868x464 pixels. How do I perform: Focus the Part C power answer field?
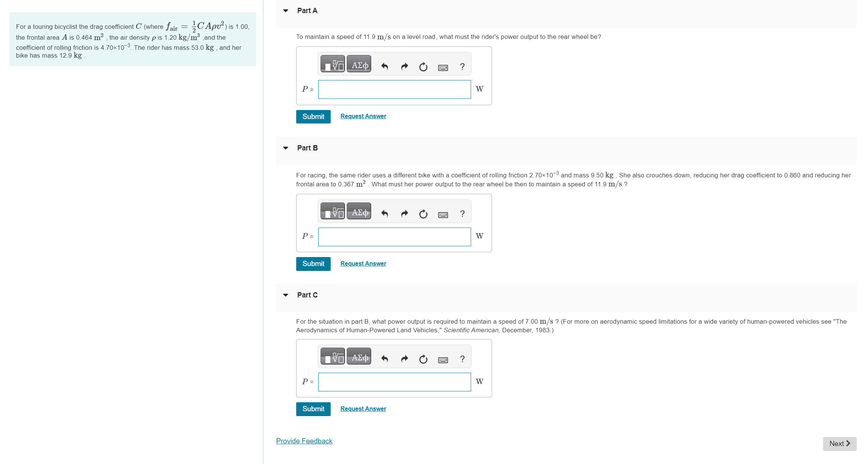click(394, 382)
